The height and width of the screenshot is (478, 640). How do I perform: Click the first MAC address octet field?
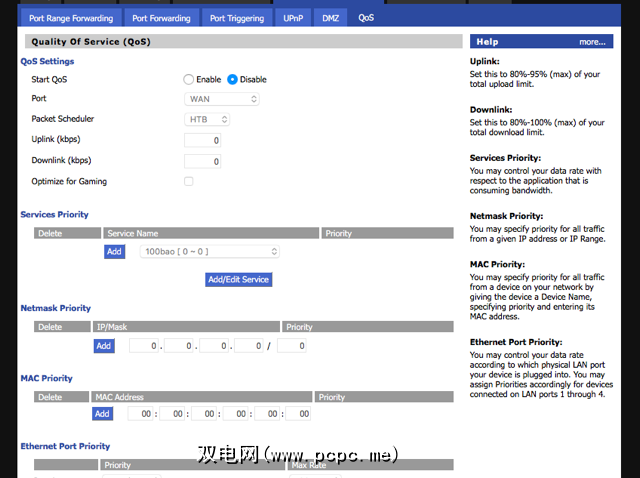tap(140, 414)
